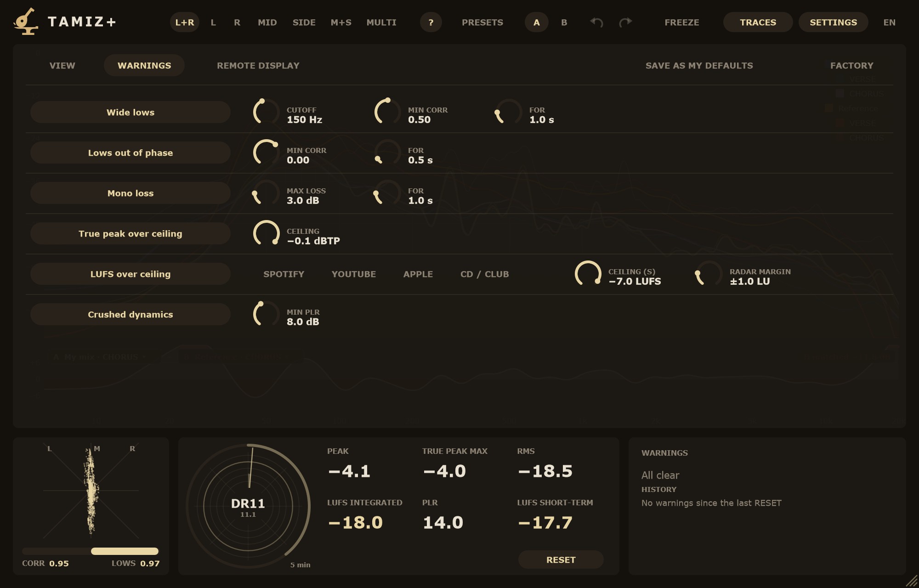Click the true peak CEILING knob
919x588 pixels.
[266, 233]
